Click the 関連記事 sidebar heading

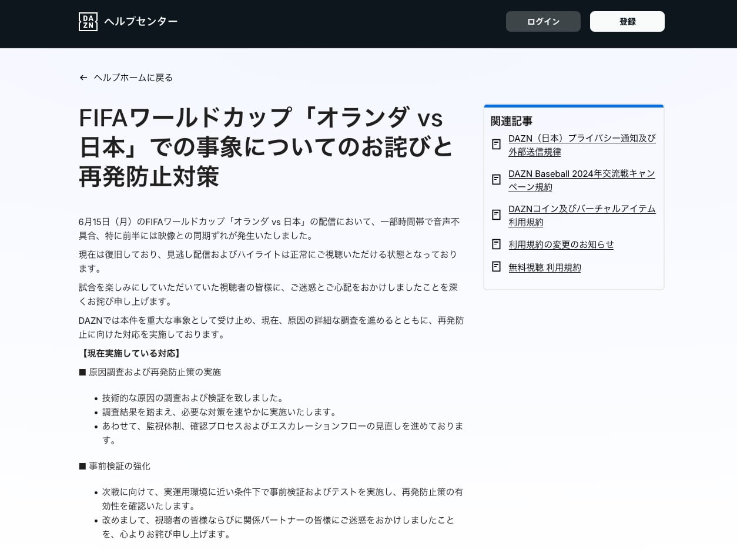(x=511, y=121)
